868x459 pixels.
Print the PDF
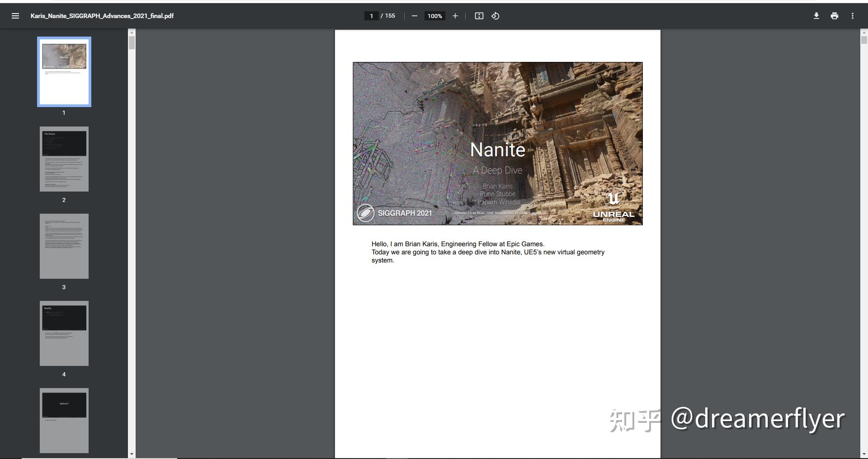[834, 16]
